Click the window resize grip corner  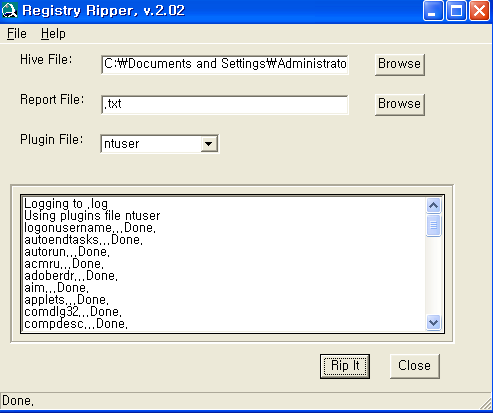pos(486,403)
